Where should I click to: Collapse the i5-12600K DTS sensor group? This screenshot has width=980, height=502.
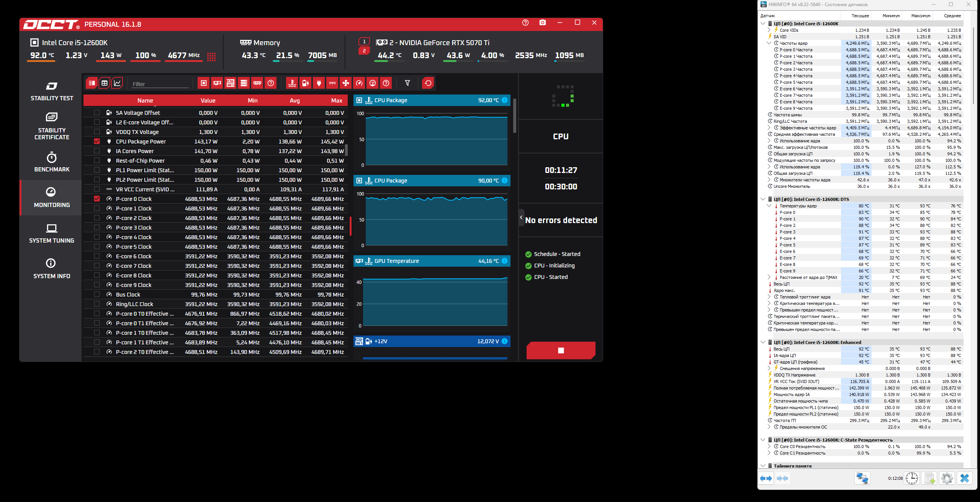(763, 199)
